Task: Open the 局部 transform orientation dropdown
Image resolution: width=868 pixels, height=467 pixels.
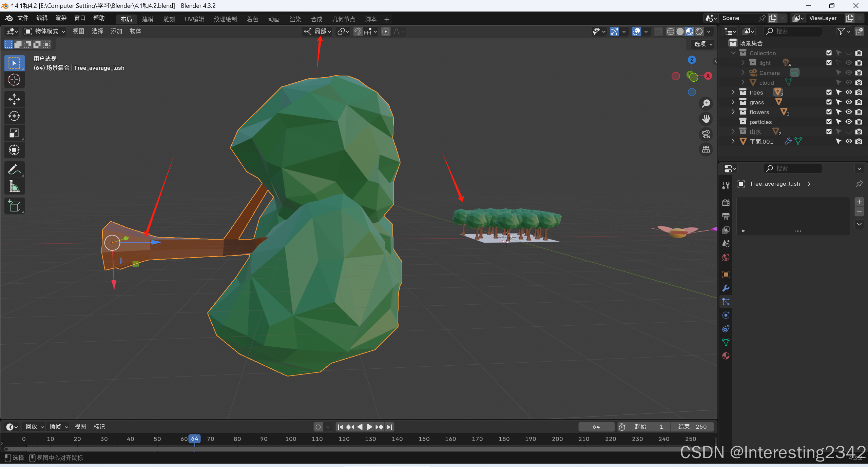Action: (318, 31)
